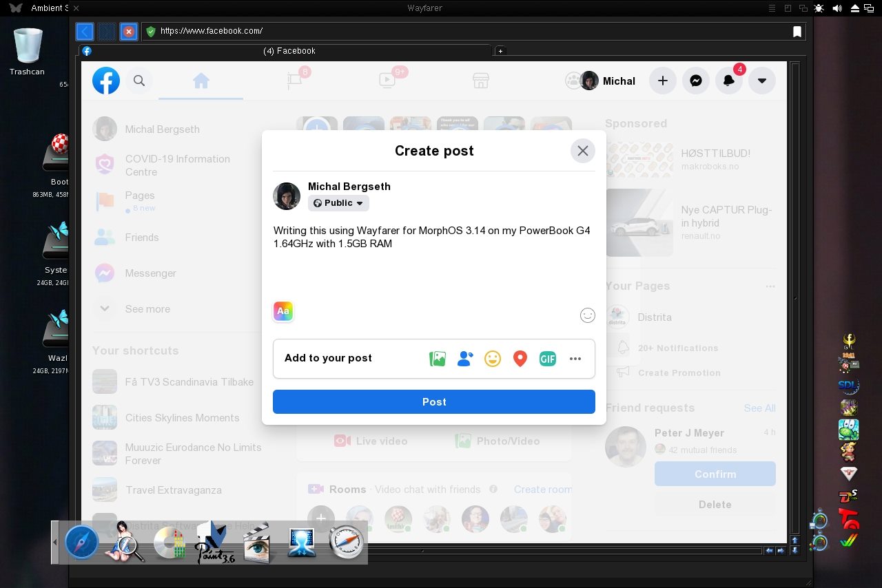The height and width of the screenshot is (588, 882).
Task: Open the clapperboard eye dock icon
Action: (x=257, y=543)
